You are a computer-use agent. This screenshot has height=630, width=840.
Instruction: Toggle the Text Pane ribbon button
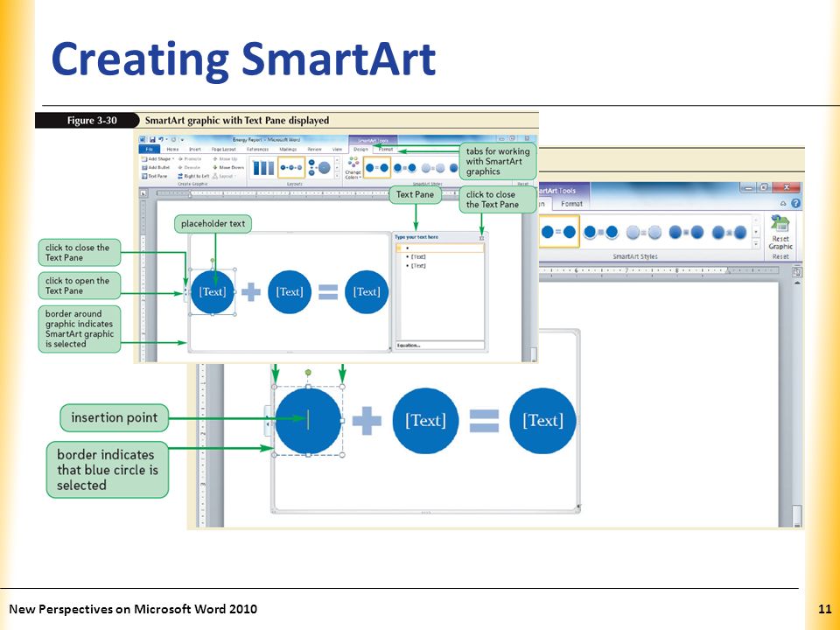click(x=154, y=176)
